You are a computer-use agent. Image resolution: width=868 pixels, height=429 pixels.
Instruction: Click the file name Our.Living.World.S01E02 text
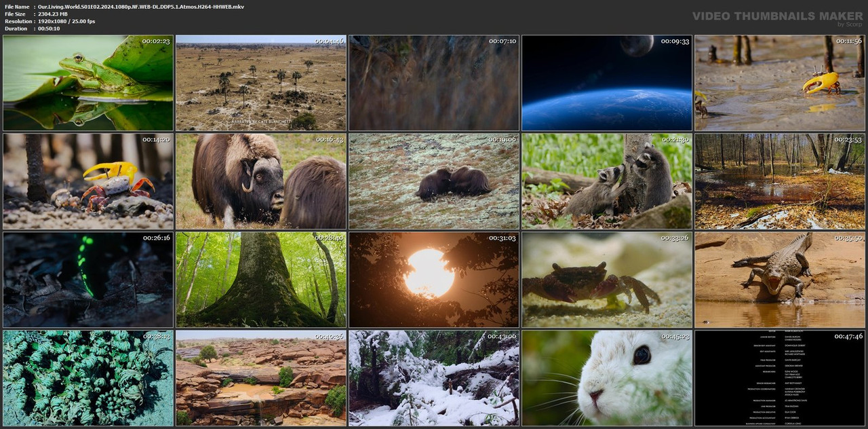(x=141, y=7)
